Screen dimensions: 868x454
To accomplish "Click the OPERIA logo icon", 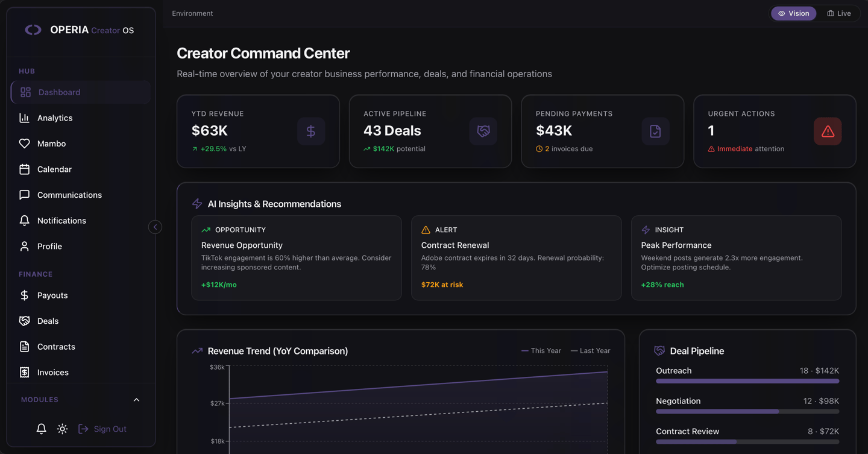I will pos(33,30).
